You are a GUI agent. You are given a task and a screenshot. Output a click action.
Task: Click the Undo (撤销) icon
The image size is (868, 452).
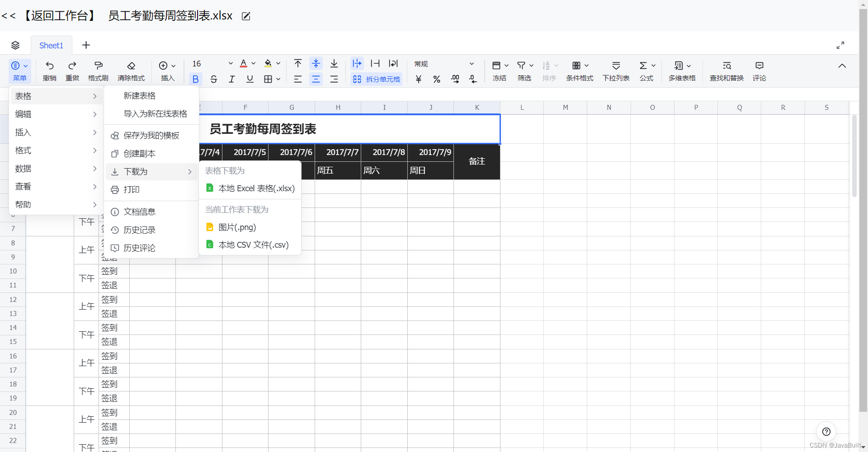coord(50,66)
